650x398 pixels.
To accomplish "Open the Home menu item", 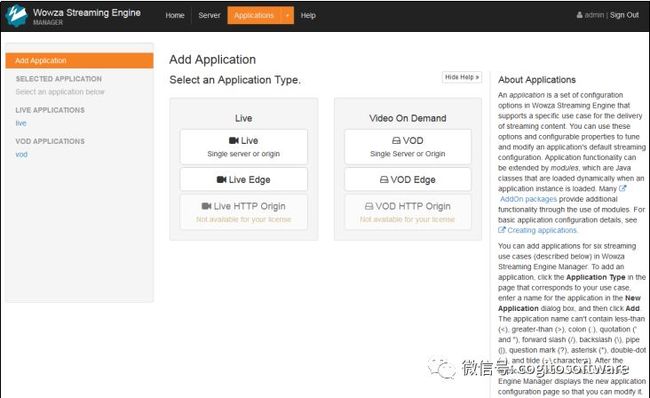I will point(175,15).
